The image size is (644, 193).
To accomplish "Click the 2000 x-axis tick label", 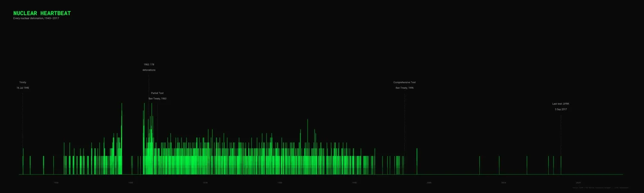I will click(x=429, y=183).
